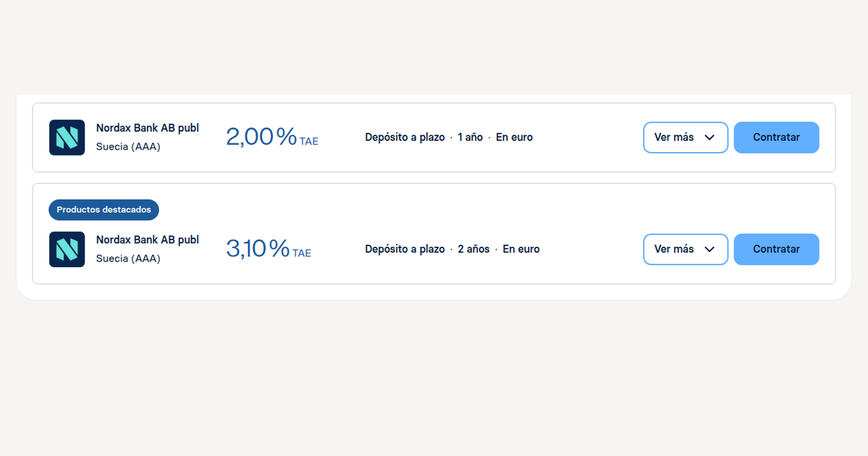Click Contratar for the 2 años deposit
868x456 pixels.
click(776, 249)
